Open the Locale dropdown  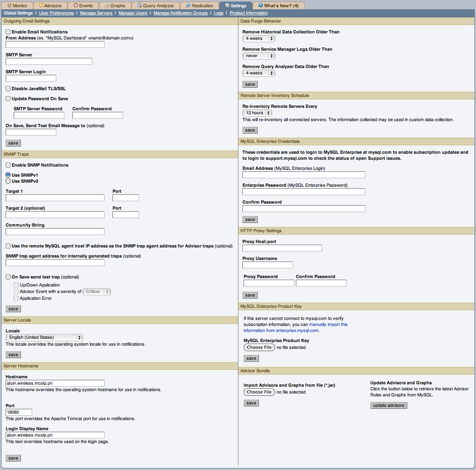click(x=44, y=337)
